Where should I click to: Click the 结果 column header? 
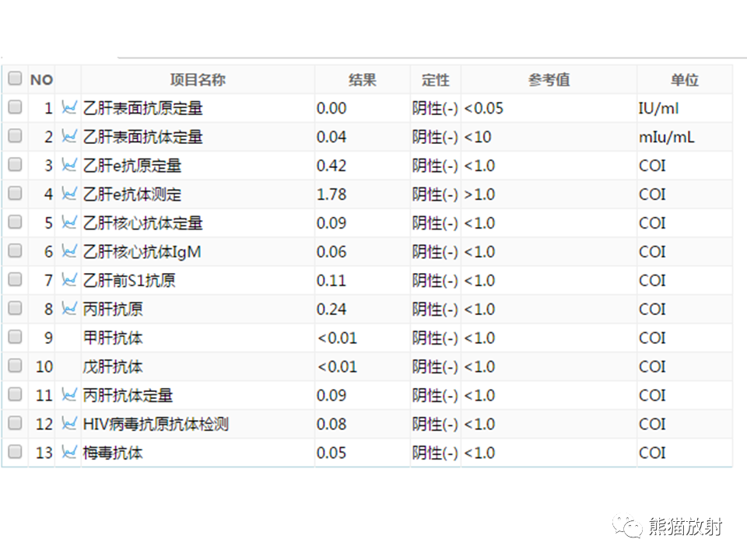coord(362,79)
